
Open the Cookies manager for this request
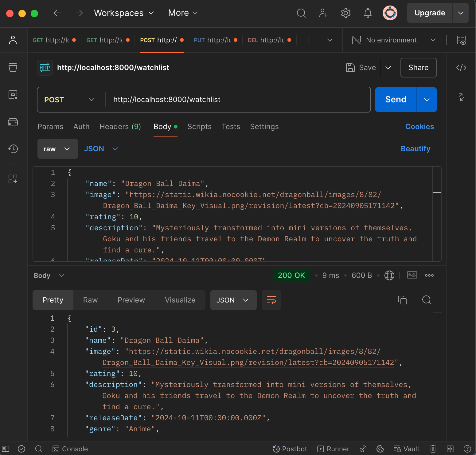click(x=419, y=127)
